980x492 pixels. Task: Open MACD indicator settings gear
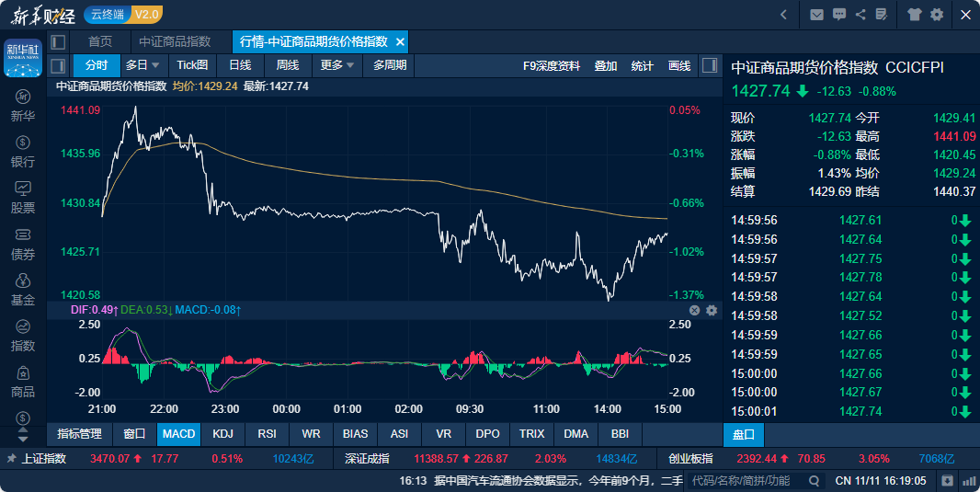tap(712, 310)
